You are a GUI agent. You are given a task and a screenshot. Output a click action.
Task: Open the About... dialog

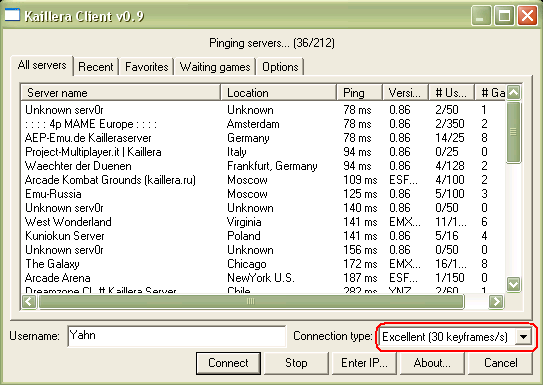(432, 363)
